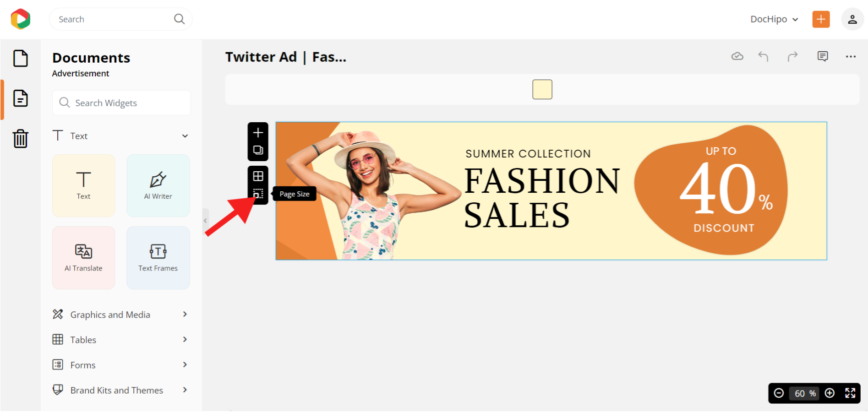
Task: Expand Graphics and Media section
Action: click(x=120, y=314)
